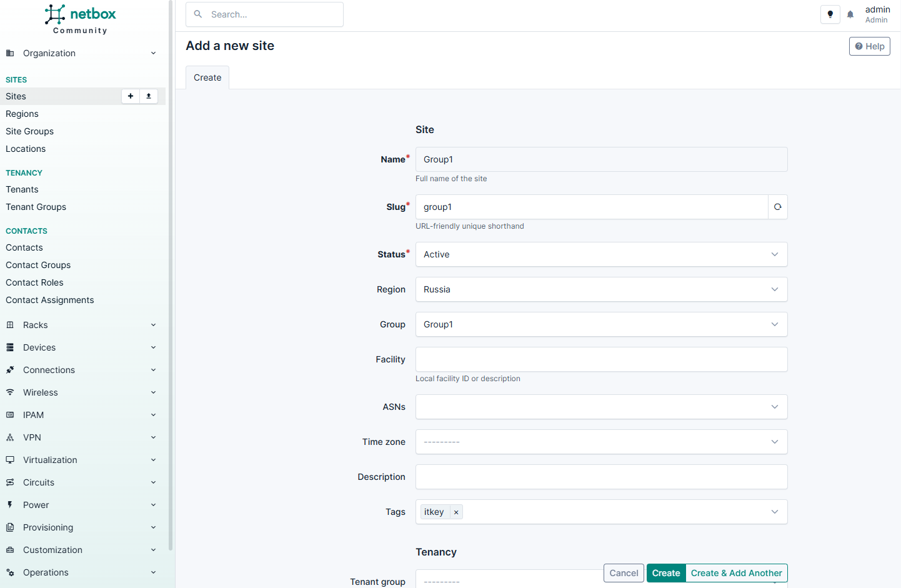
Task: Click the NetBox Community logo
Action: point(80,19)
